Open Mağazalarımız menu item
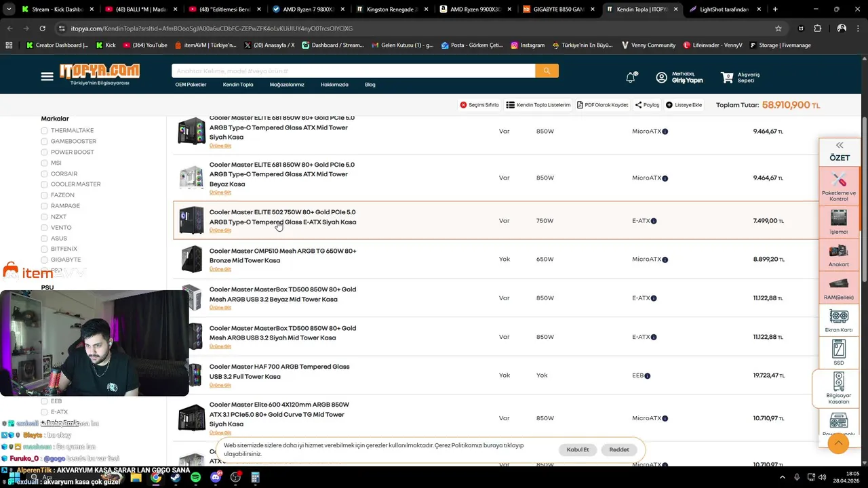Screen dimensions: 868x488 point(287,85)
